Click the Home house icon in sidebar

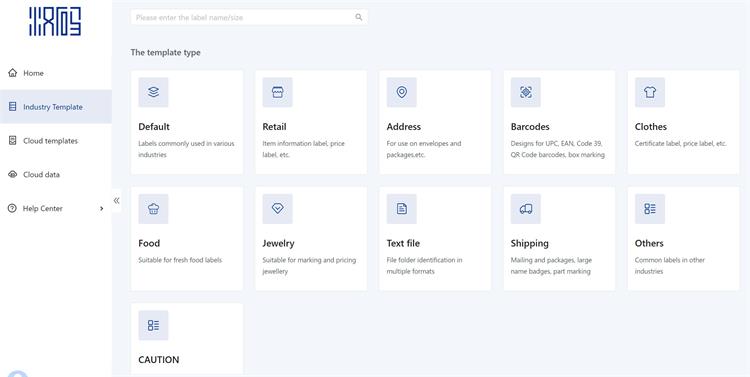(x=12, y=73)
